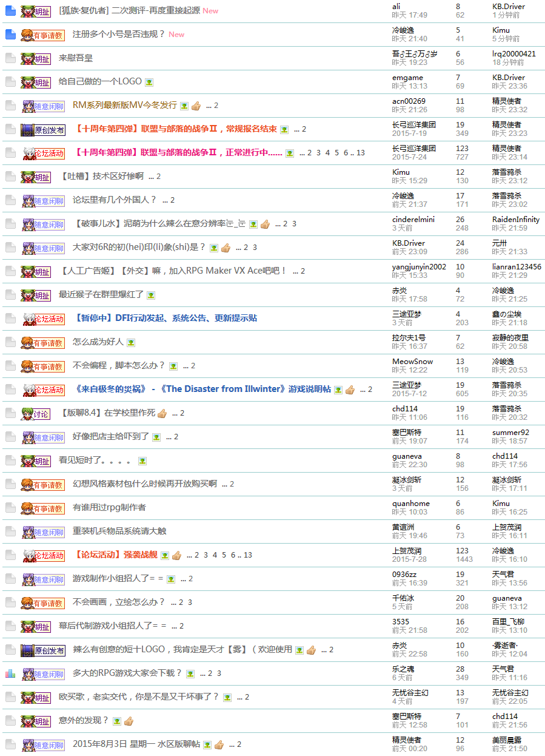Click the 有事请教 tag beside 注册多个小号是否违规
Viewport: 545px width, 756px height.
click(43, 35)
